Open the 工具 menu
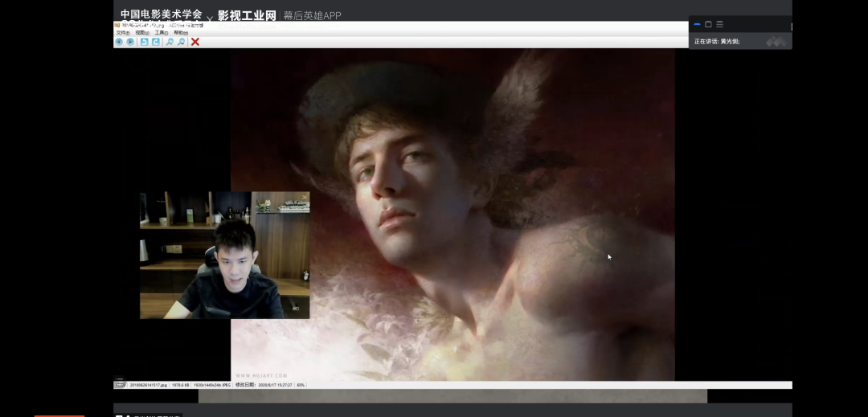Screen dimensions: 868x417 coord(162,33)
